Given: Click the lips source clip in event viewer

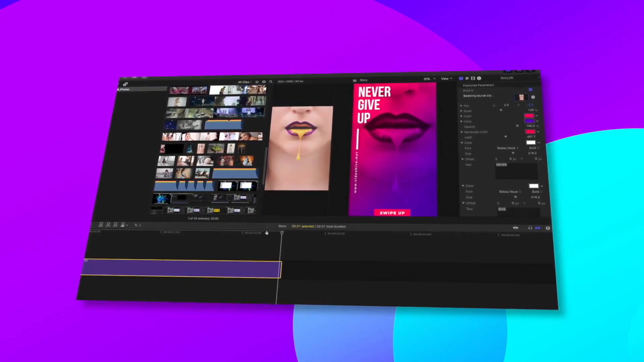Looking at the screenshot, I should (x=299, y=148).
